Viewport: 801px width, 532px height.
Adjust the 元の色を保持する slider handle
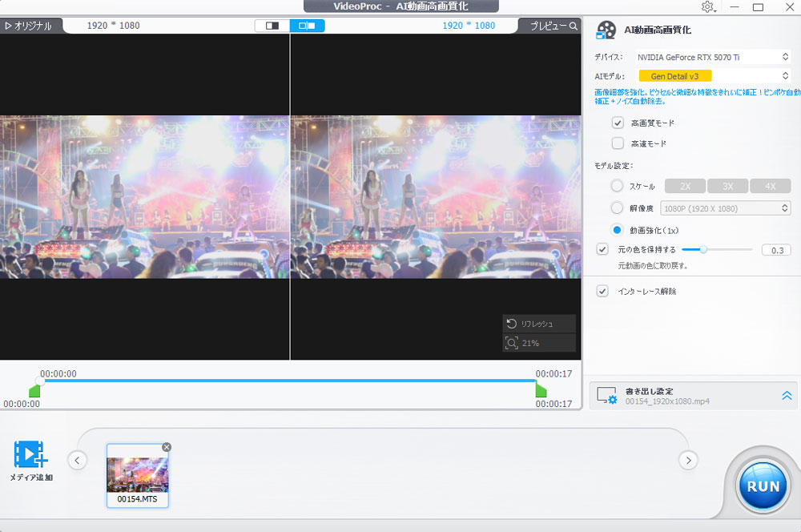pyautogui.click(x=703, y=249)
